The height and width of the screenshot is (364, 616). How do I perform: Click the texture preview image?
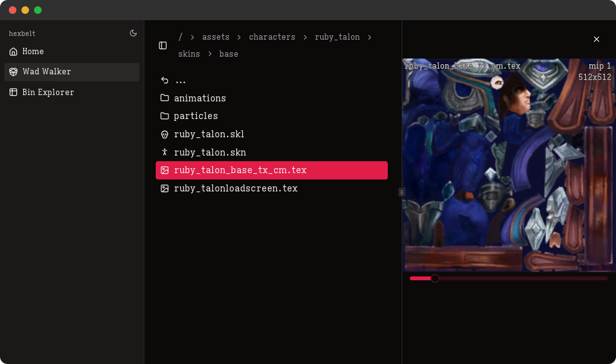[x=509, y=165]
